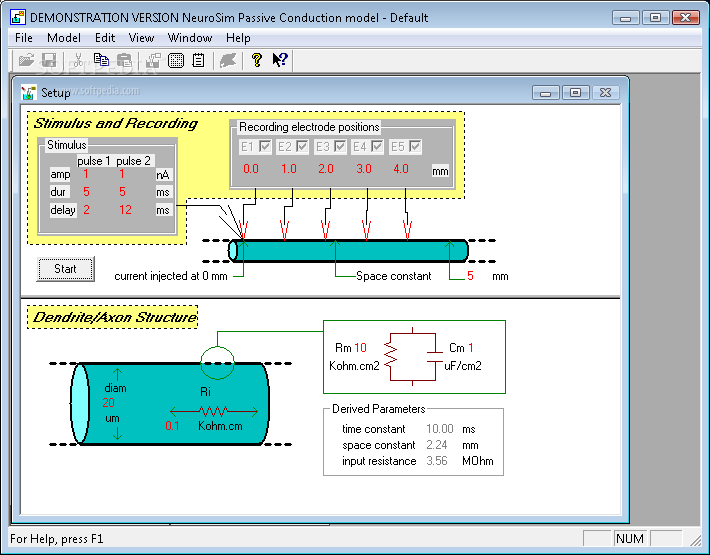This screenshot has width=710, height=555.
Task: Click E1 position value 0.0
Action: click(251, 169)
